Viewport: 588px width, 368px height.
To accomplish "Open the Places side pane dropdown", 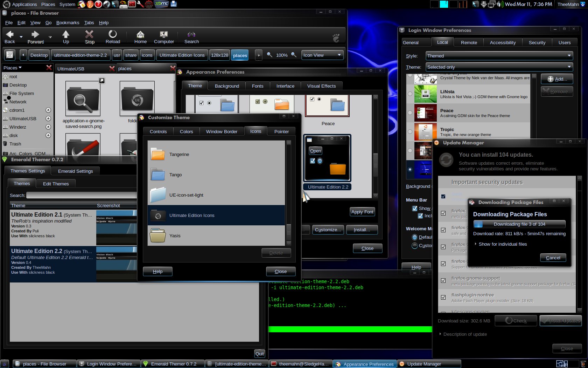I will click(x=13, y=68).
